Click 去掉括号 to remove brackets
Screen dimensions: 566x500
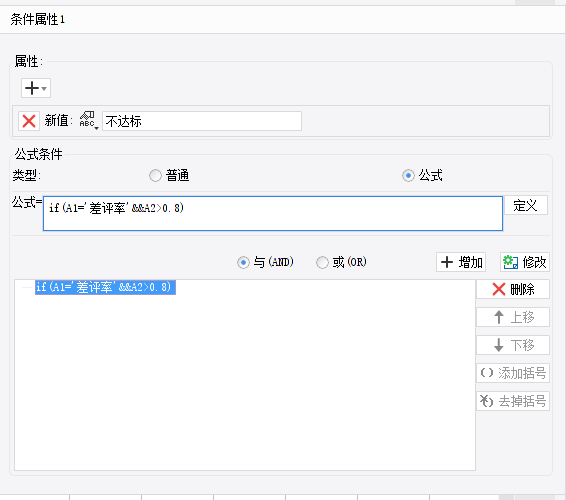click(x=513, y=401)
